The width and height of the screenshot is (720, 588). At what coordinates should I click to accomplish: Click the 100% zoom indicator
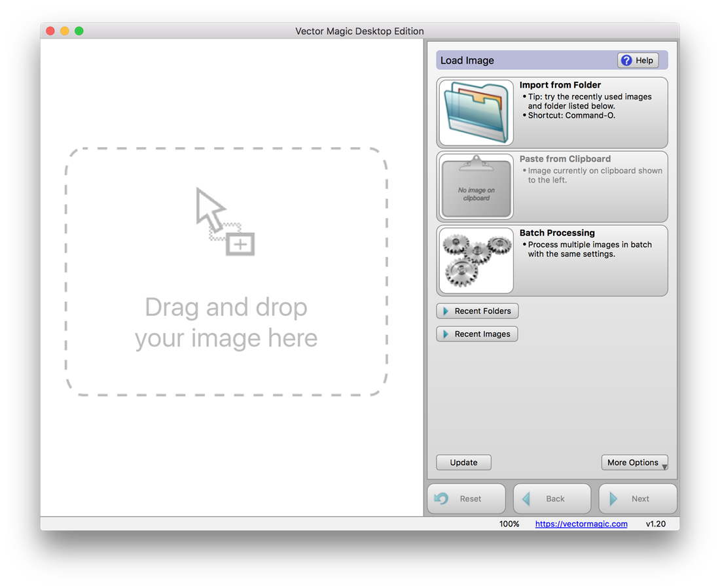[509, 524]
